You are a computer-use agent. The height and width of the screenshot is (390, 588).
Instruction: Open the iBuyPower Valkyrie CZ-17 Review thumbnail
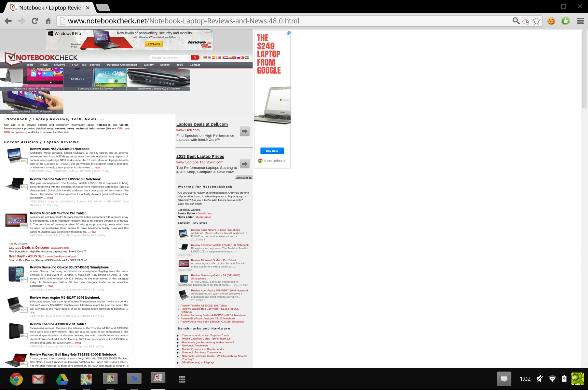158,80
